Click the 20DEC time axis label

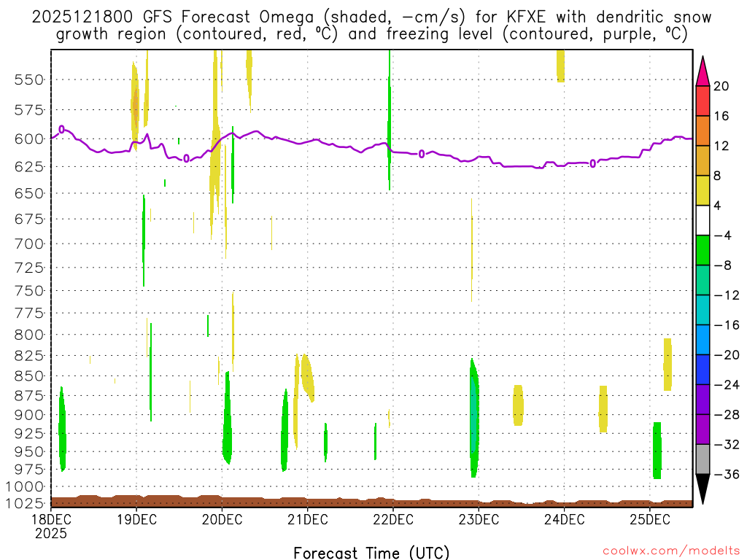222,519
